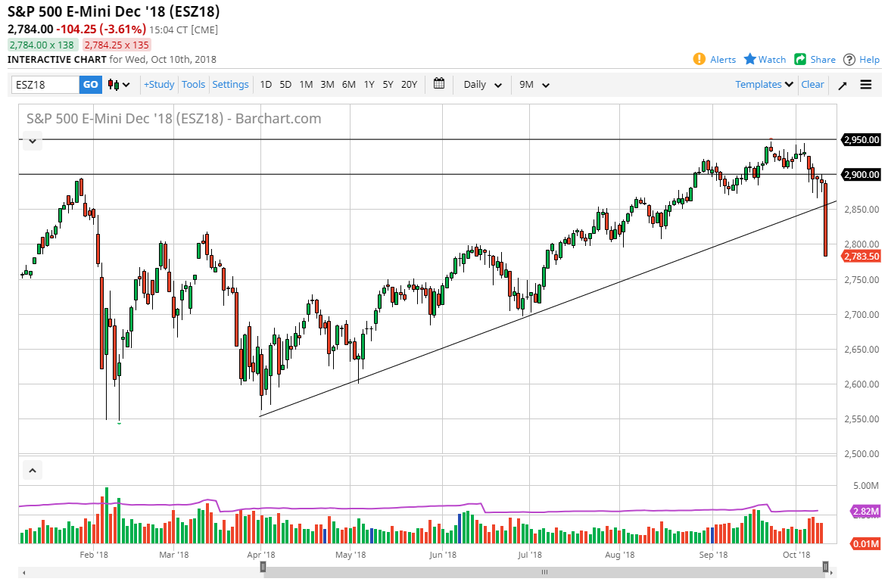This screenshot has height=588, width=888.
Task: Select the 1Y time range
Action: pyautogui.click(x=369, y=85)
